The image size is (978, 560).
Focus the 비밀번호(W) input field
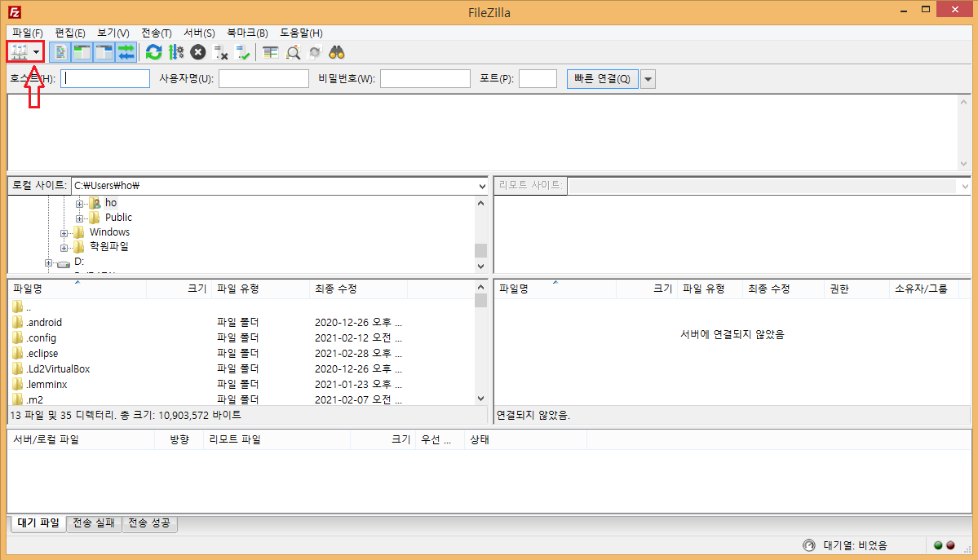(426, 78)
